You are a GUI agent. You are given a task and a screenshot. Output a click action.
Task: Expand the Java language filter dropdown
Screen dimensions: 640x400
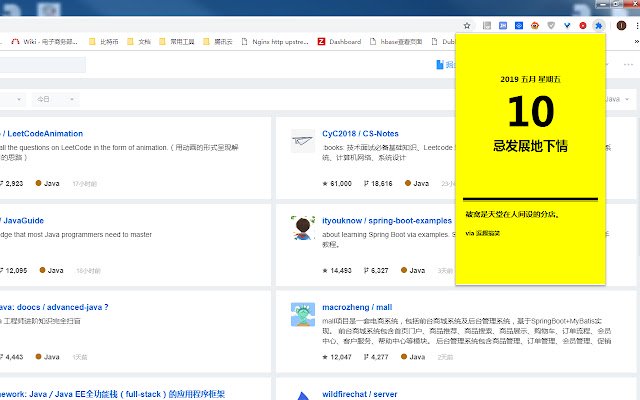point(619,99)
